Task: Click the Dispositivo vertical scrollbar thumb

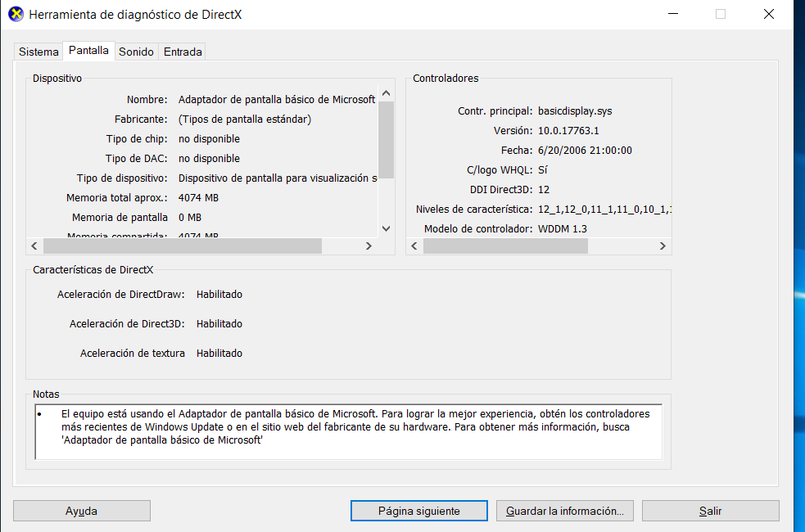Action: [x=386, y=139]
